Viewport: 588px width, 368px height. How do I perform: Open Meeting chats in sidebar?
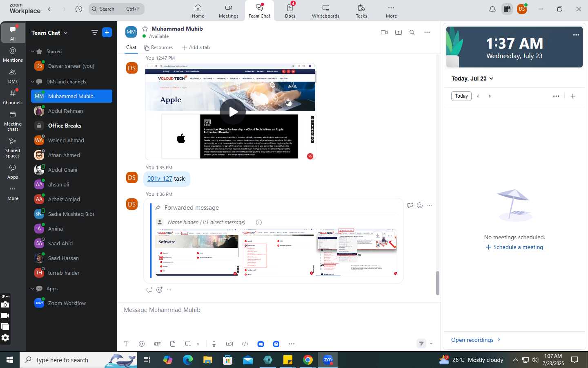pyautogui.click(x=13, y=121)
